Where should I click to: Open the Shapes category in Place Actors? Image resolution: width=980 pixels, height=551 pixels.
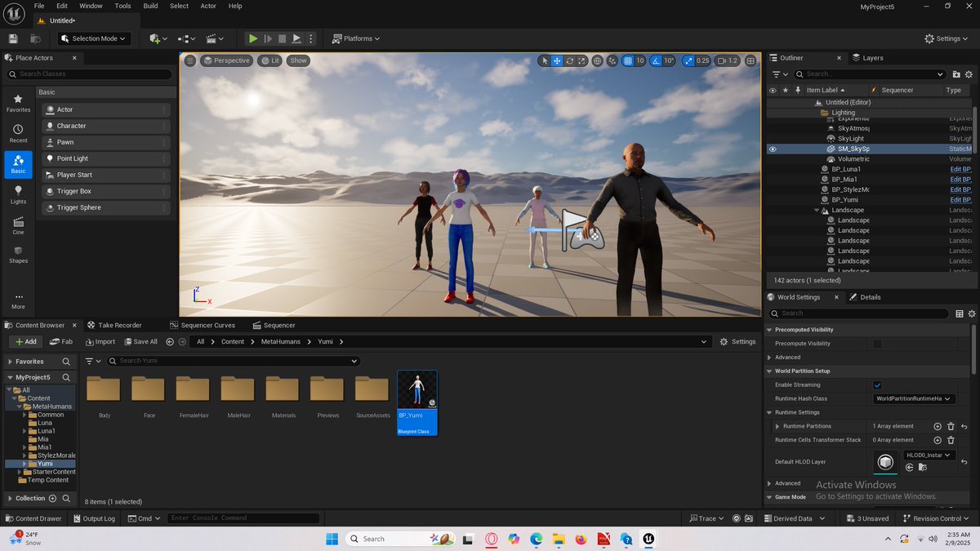[x=18, y=255]
